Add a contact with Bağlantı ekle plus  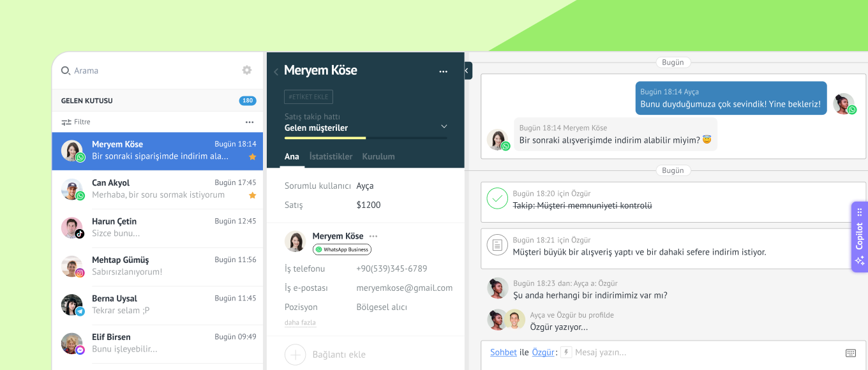click(296, 354)
